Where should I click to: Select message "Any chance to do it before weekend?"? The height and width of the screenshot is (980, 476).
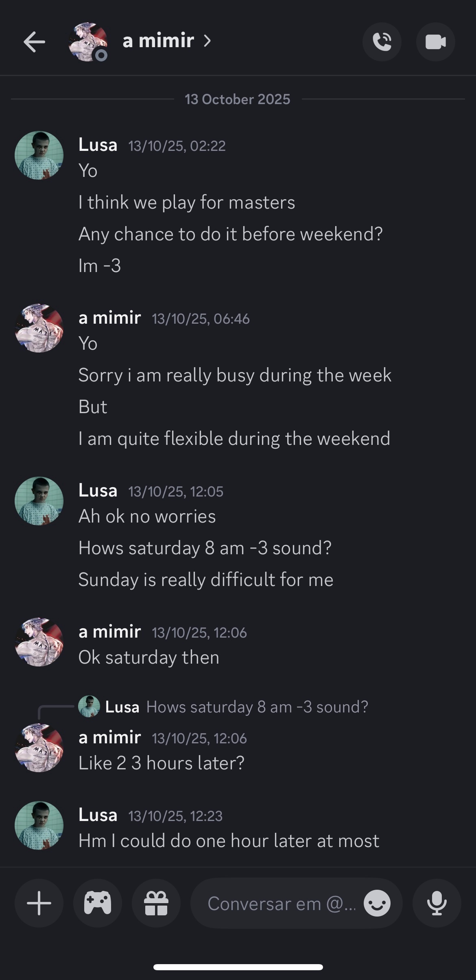(231, 234)
